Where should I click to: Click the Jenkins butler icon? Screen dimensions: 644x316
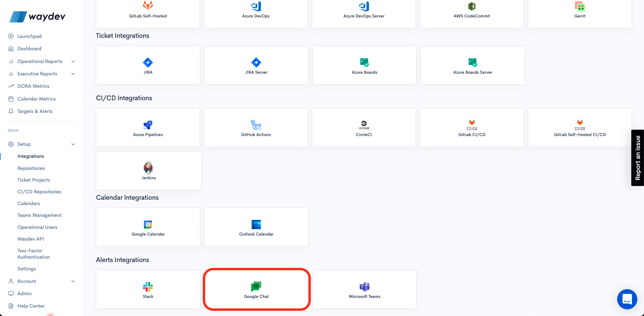coord(148,168)
